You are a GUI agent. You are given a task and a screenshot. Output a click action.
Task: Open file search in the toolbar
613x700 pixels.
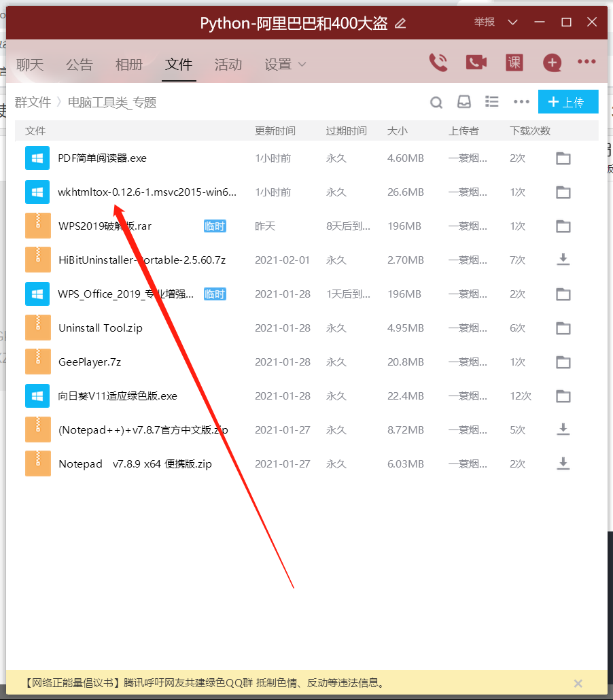pyautogui.click(x=436, y=102)
